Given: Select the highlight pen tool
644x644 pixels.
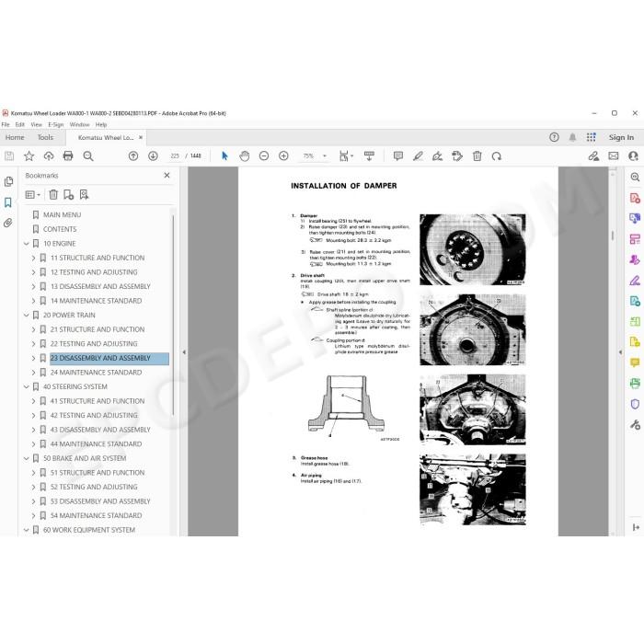Looking at the screenshot, I should click(418, 156).
